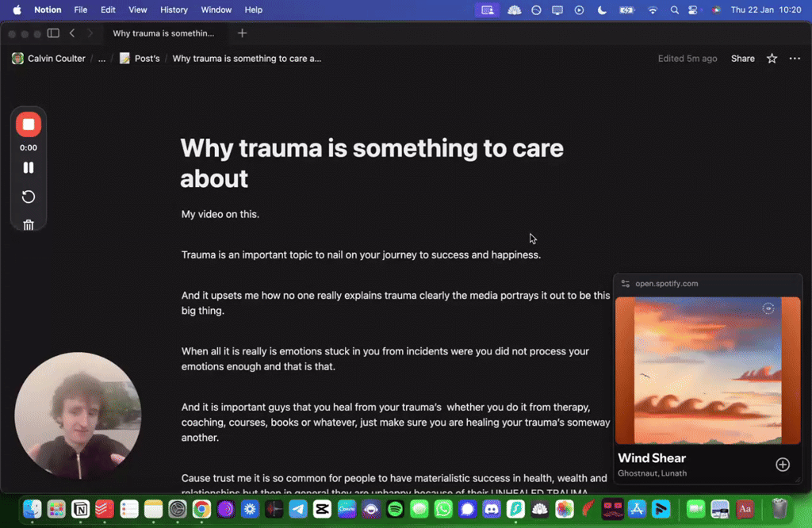Open Control Center from the menu bar
Screen dimensions: 812x528
(x=692, y=10)
